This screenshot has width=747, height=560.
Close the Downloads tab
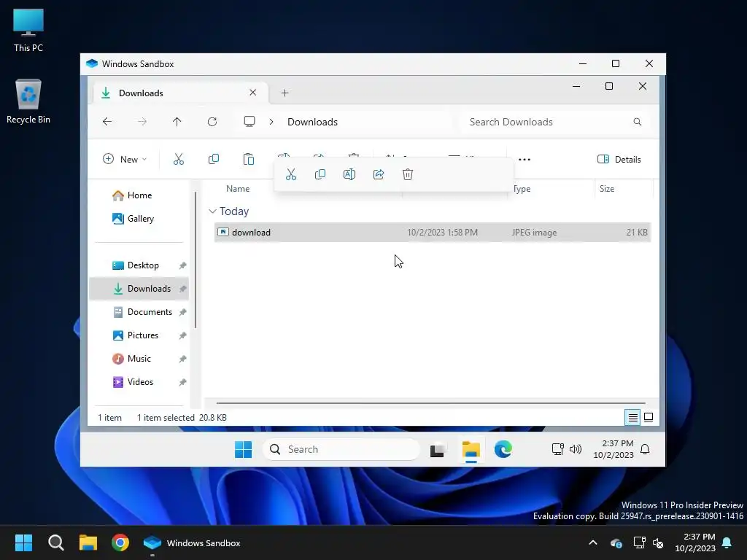coord(253,93)
